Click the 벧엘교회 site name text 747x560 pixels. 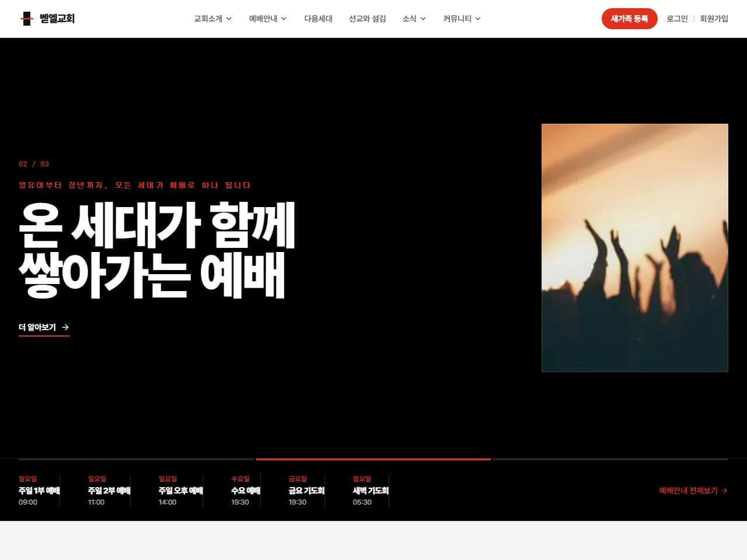(x=57, y=19)
